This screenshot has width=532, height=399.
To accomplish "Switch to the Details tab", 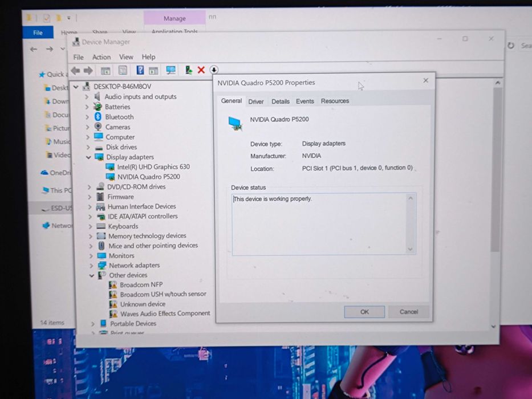I will pos(280,101).
